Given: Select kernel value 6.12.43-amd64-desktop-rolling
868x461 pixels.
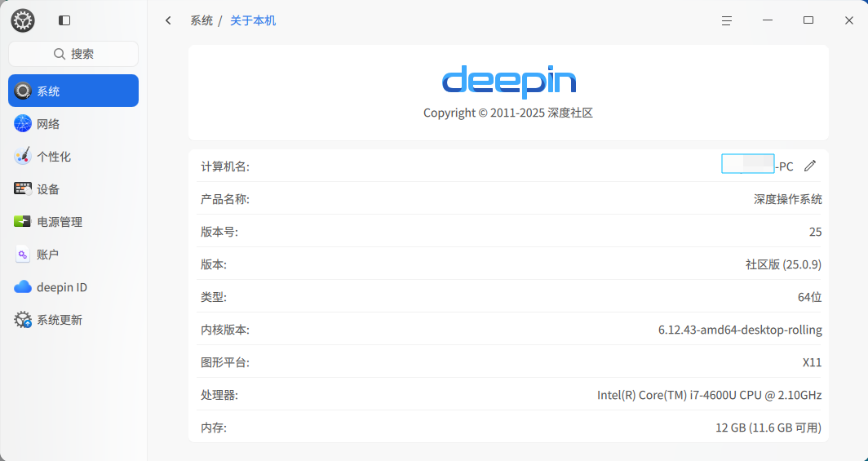Looking at the screenshot, I should tap(740, 330).
